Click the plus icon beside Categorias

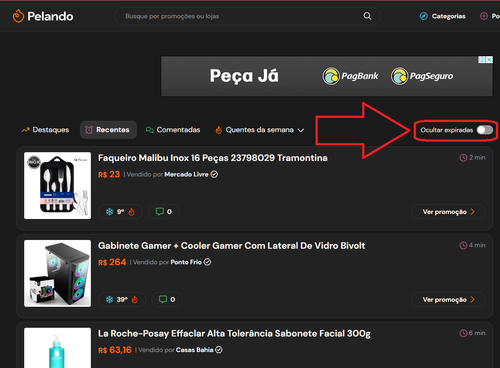(483, 16)
